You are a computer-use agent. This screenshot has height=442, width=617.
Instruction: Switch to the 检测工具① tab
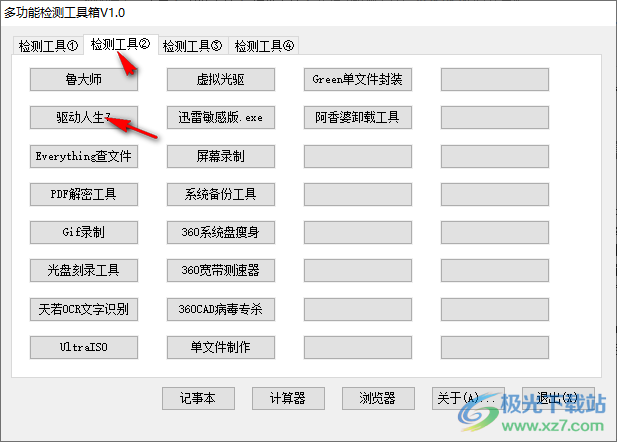tap(48, 46)
